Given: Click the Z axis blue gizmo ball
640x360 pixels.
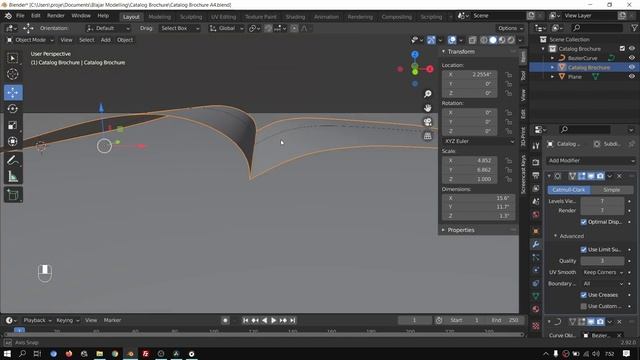Looking at the screenshot, I should point(415,54).
